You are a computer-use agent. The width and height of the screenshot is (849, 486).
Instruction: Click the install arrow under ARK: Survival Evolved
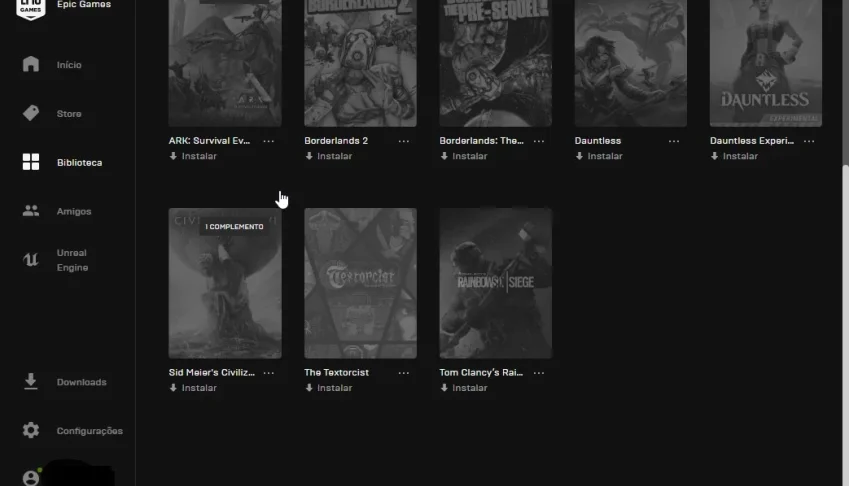173,156
